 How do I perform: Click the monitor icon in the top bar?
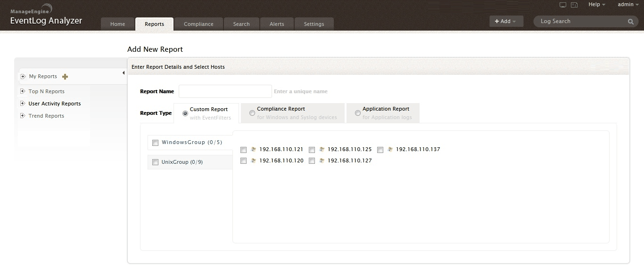point(562,5)
